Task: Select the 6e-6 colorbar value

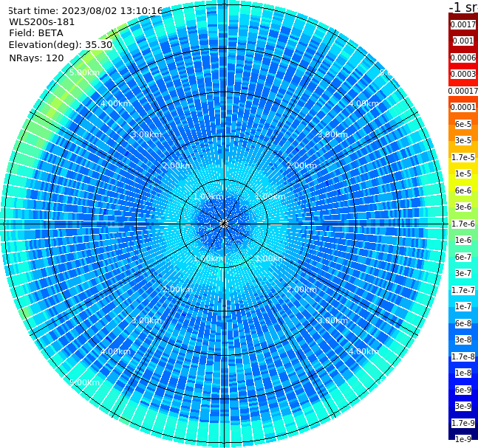Action: (463, 190)
